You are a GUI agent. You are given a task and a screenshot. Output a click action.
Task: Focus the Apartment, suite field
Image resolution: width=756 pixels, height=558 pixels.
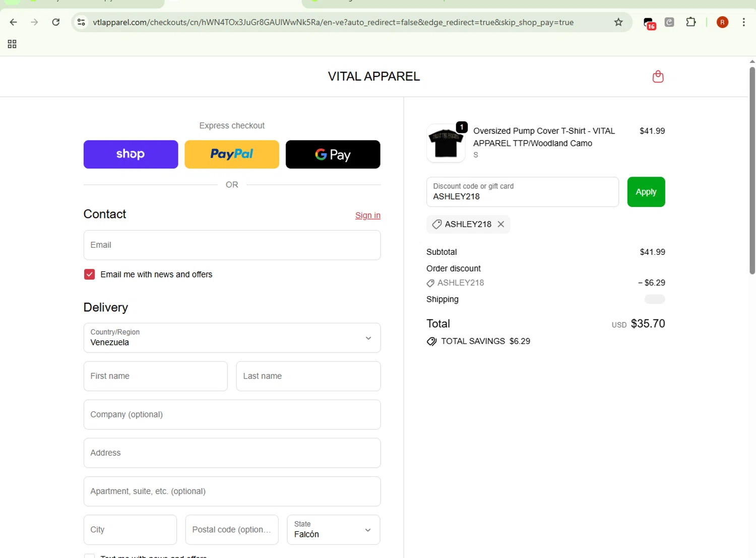[232, 491]
